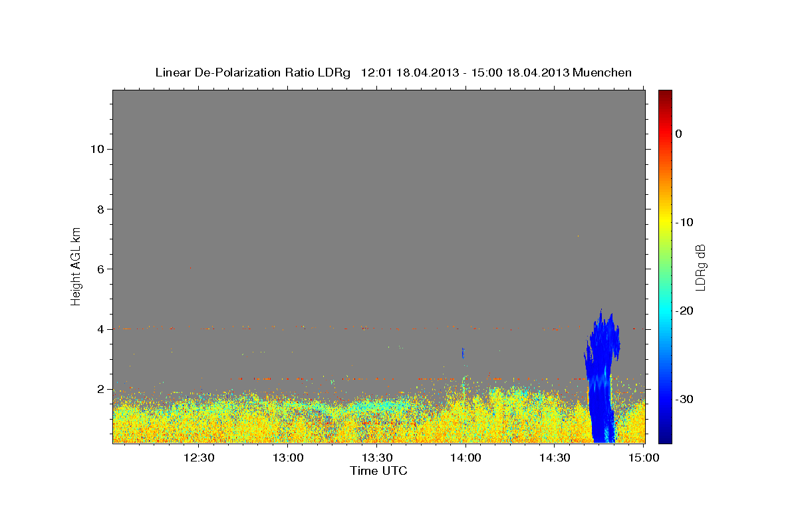Click colorbar tick value 0
The height and width of the screenshot is (532, 798).
pos(679,134)
